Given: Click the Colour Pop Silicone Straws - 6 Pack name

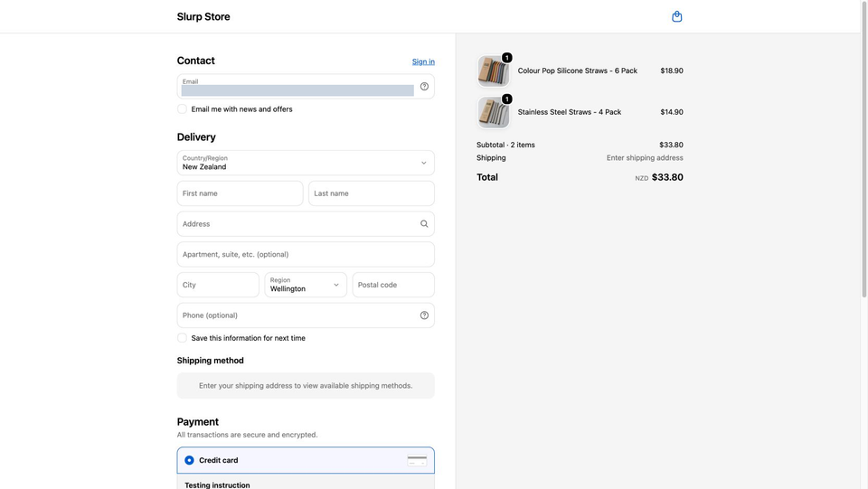Looking at the screenshot, I should point(578,71).
